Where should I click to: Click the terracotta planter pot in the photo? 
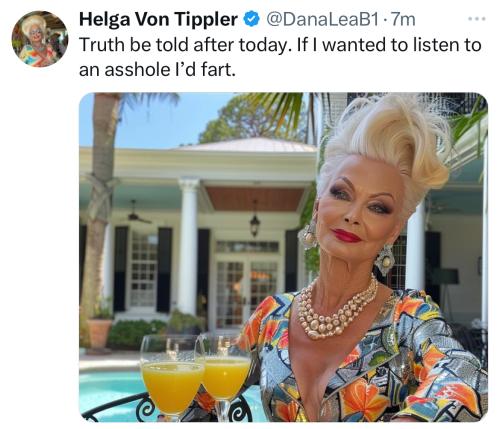point(99,333)
